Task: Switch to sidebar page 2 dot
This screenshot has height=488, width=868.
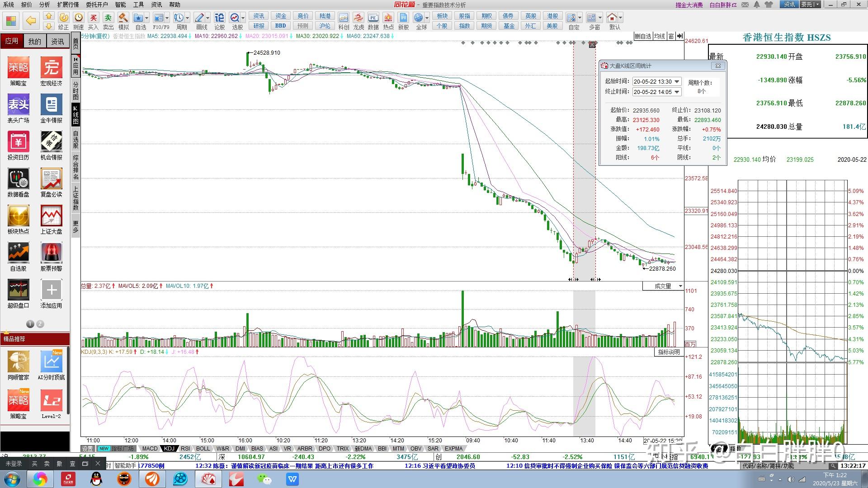Action: coord(40,324)
